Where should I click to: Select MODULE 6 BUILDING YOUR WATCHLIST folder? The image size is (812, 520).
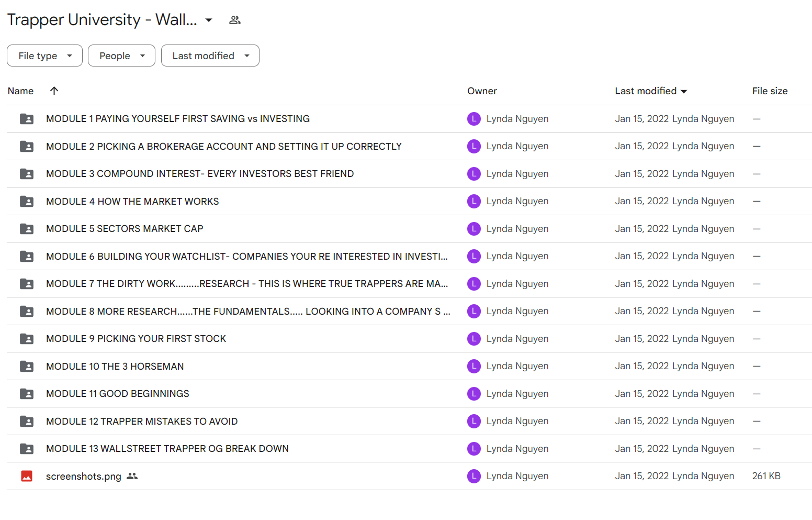click(x=247, y=257)
